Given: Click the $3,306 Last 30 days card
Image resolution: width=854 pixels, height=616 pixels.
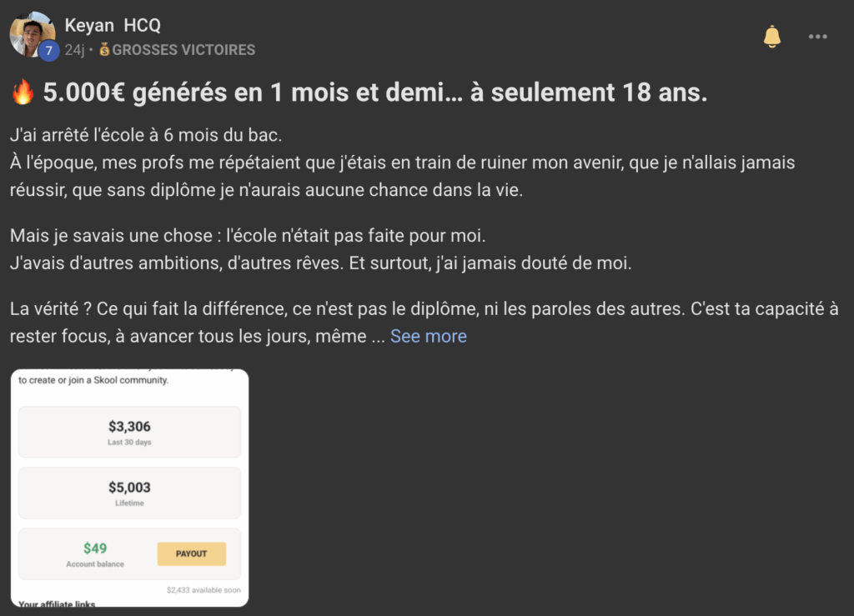Looking at the screenshot, I should [x=129, y=432].
